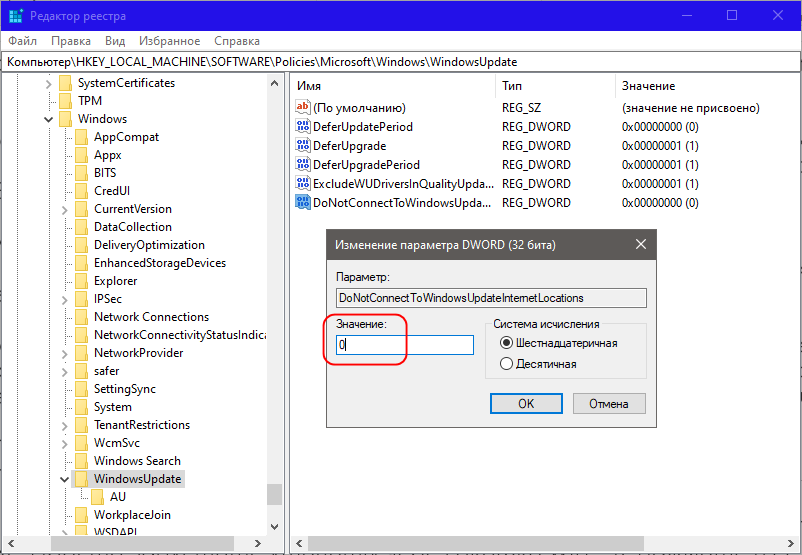Viewport: 802px width, 555px height.
Task: Expand the IPSec tree node
Action: click(x=64, y=299)
